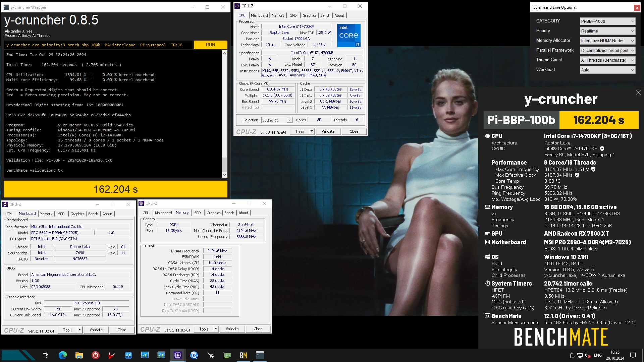Open the Priority dropdown set to Realtime
This screenshot has width=644, height=362.
click(607, 31)
